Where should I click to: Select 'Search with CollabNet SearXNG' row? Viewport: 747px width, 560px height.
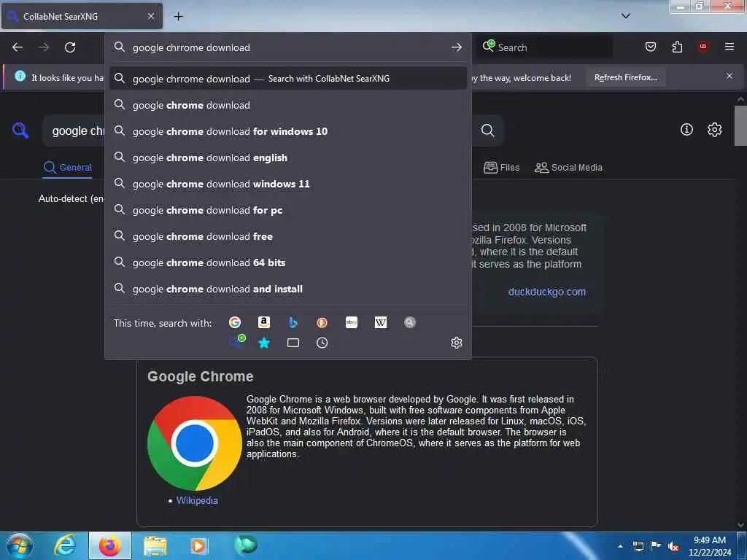pyautogui.click(x=287, y=78)
